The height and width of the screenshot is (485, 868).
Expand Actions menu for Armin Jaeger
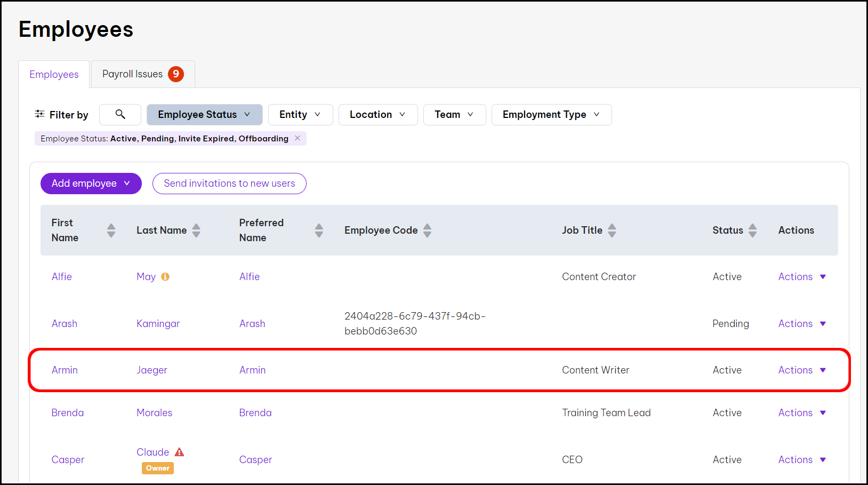pyautogui.click(x=801, y=370)
